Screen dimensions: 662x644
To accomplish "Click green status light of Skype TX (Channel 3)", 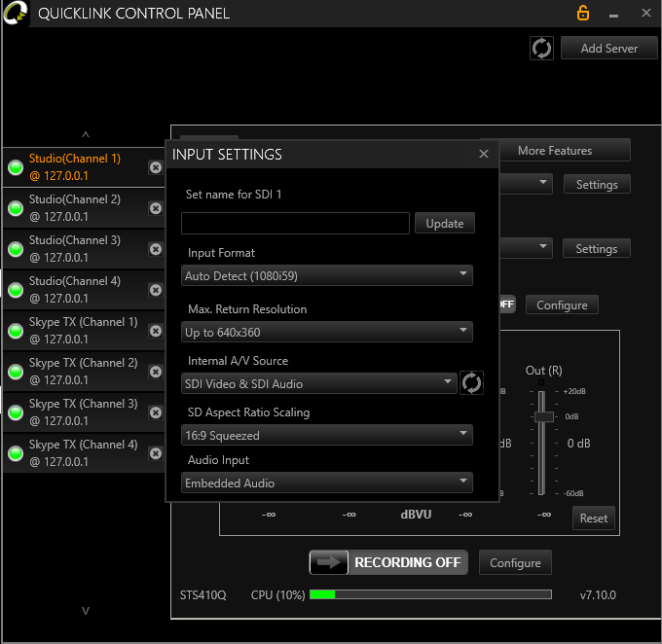I will click(16, 412).
